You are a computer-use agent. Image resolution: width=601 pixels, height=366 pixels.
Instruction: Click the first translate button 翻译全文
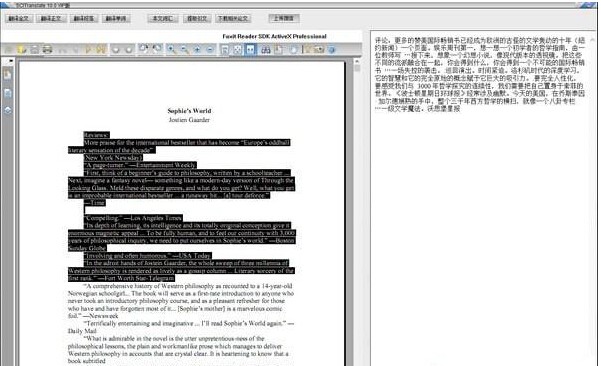(x=19, y=18)
